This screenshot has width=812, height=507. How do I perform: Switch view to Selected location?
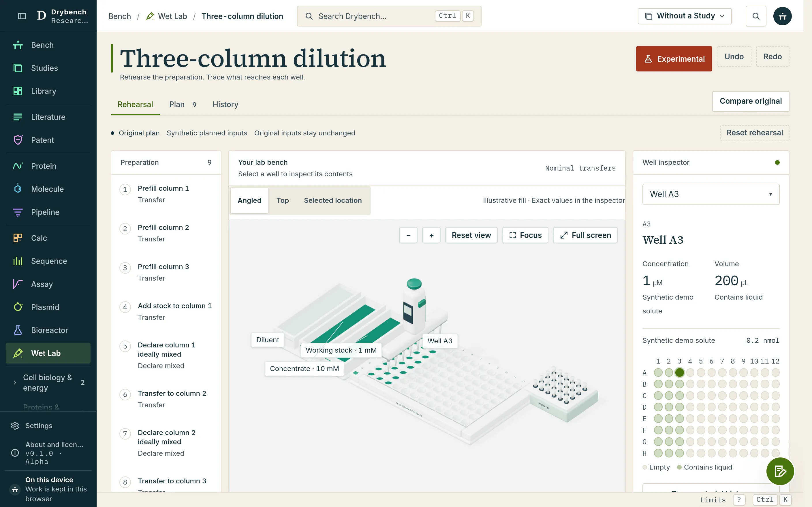[332, 200]
